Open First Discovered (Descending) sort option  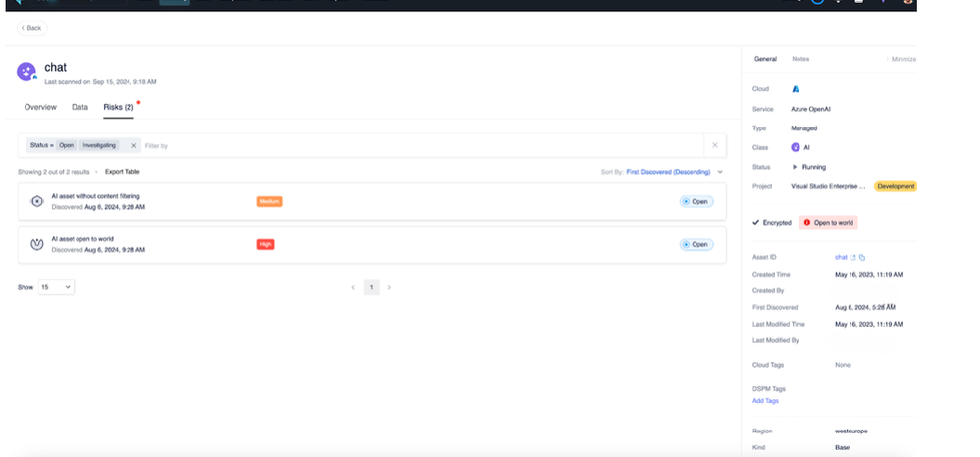(668, 172)
